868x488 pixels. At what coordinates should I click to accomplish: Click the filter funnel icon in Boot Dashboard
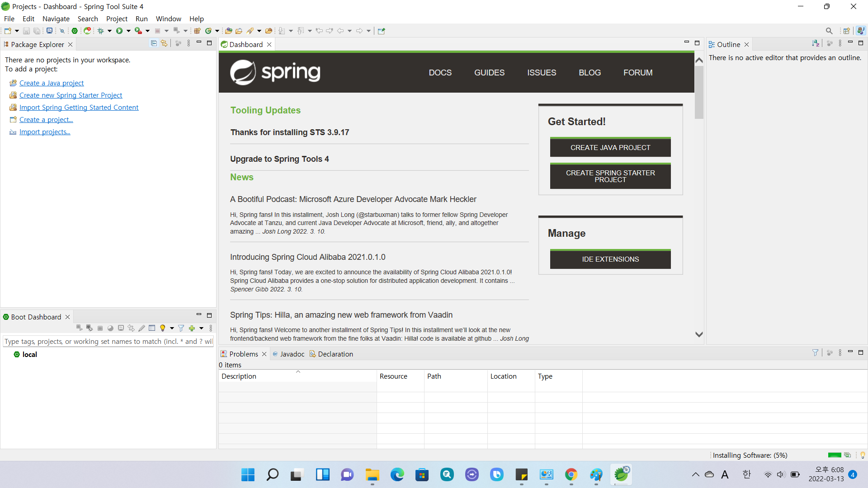[181, 328]
